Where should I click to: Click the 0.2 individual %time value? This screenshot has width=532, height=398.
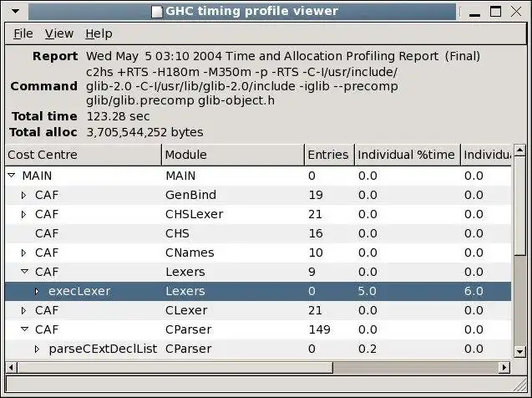(x=367, y=349)
